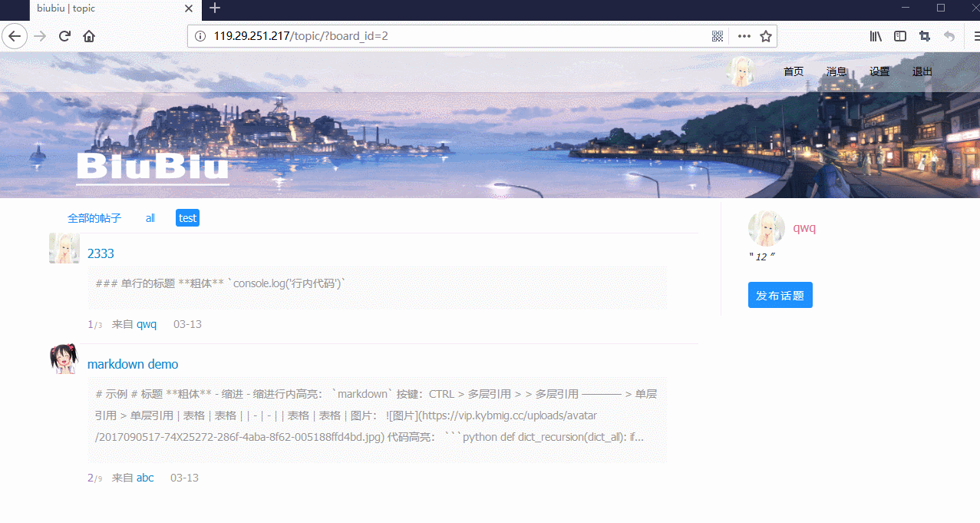
Task: Click the 发布话题 button
Action: [x=780, y=295]
